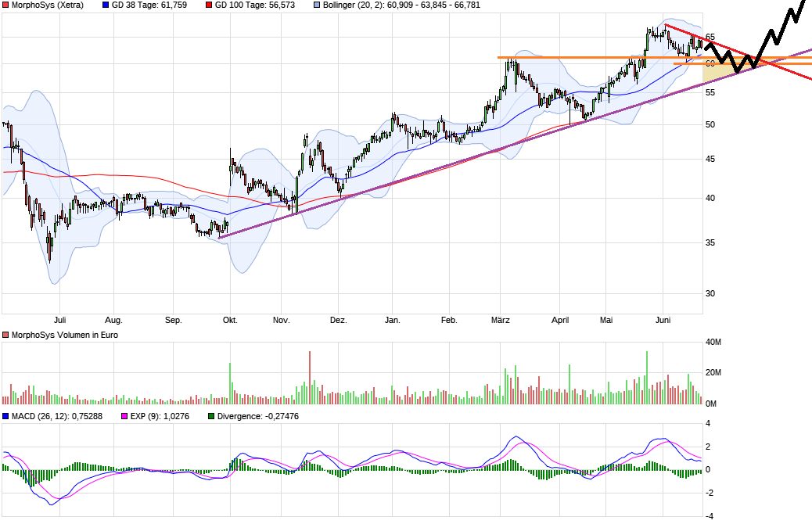Click the 'Juni' month label on the axis
812x524 pixels.
[x=663, y=320]
